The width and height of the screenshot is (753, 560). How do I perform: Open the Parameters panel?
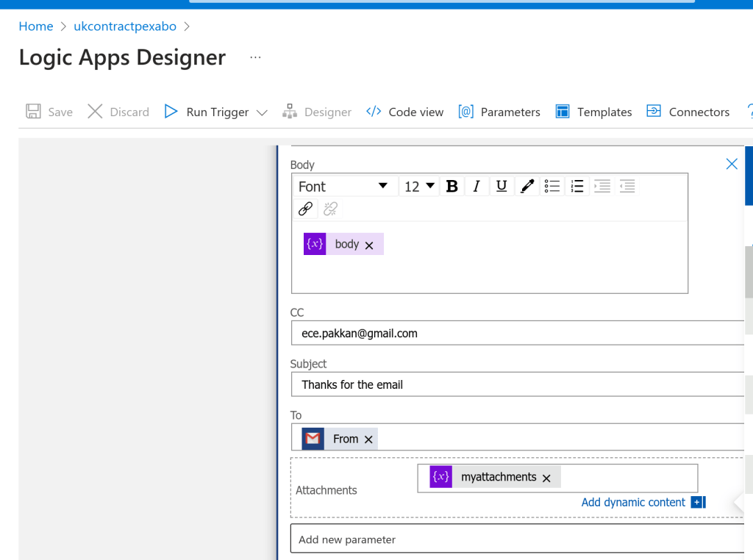click(x=499, y=112)
